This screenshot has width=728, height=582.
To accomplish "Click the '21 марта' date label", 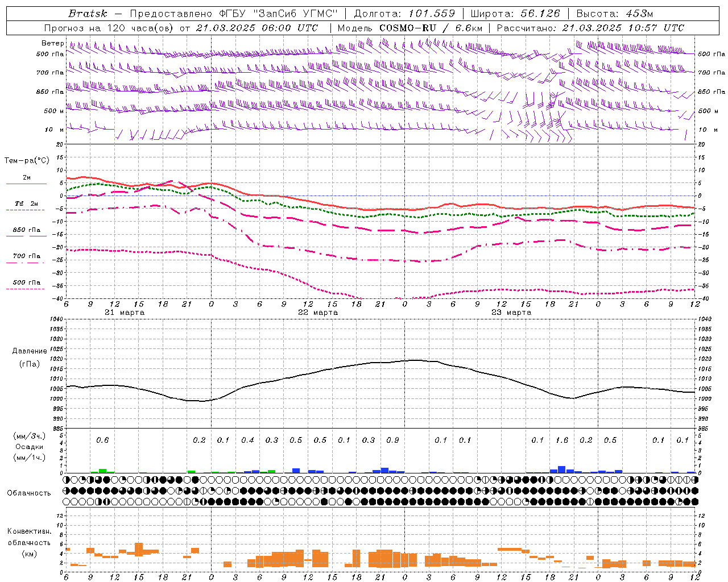I will click(125, 313).
